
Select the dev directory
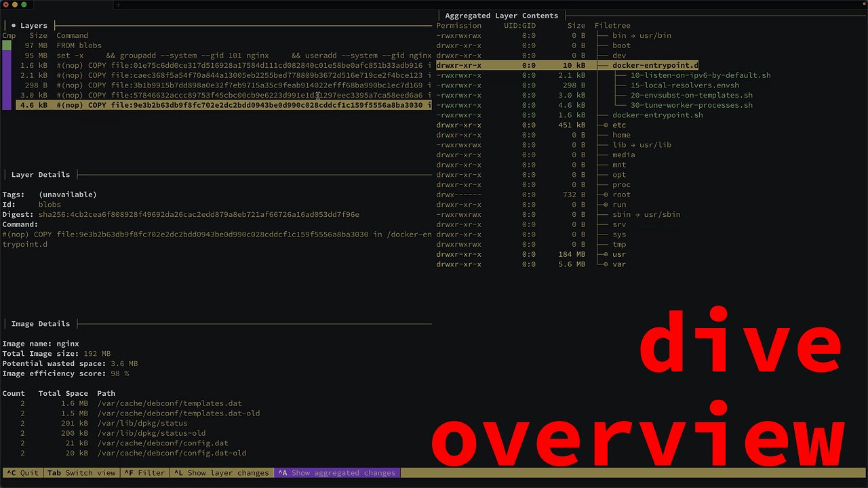pos(619,56)
